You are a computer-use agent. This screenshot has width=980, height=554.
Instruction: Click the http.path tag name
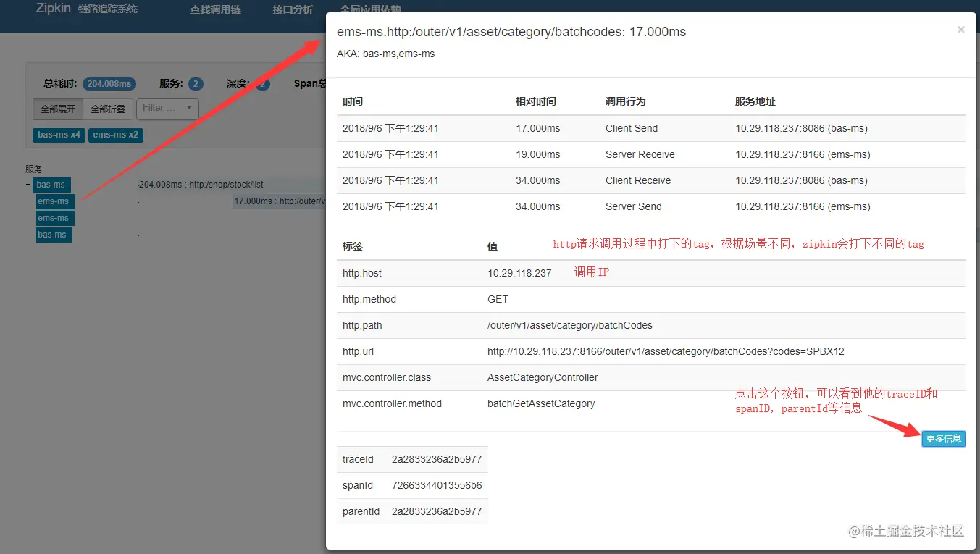click(x=362, y=325)
